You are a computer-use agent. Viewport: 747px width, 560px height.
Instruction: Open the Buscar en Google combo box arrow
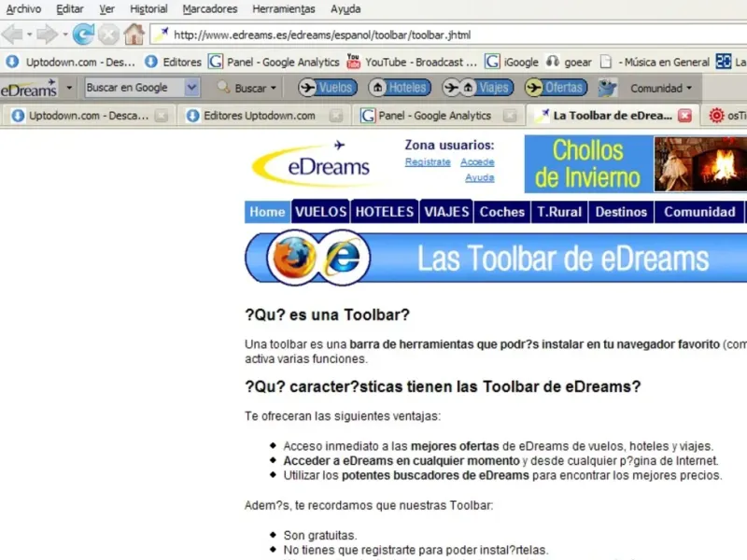click(x=191, y=88)
